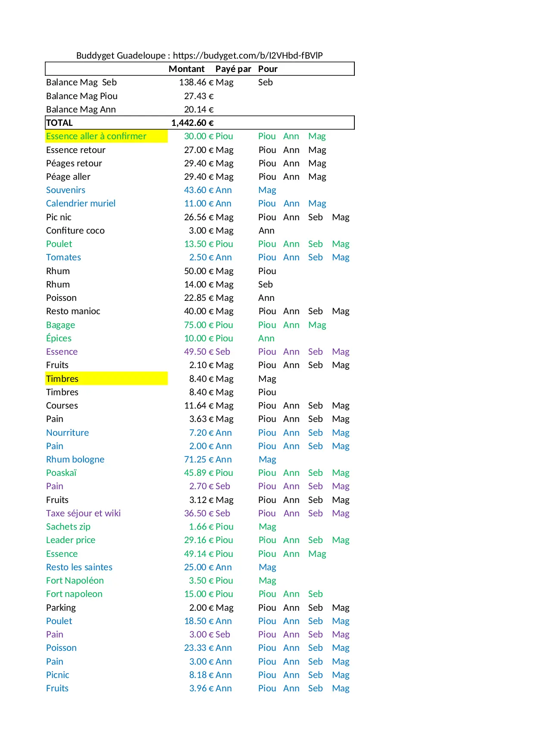This screenshot has height=756, width=535.
Task: Select the Rhum bologne entry
Action: tap(75, 459)
